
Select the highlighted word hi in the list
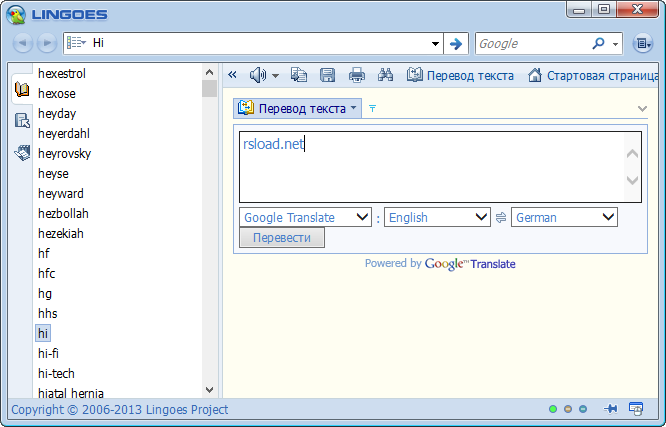pyautogui.click(x=43, y=333)
